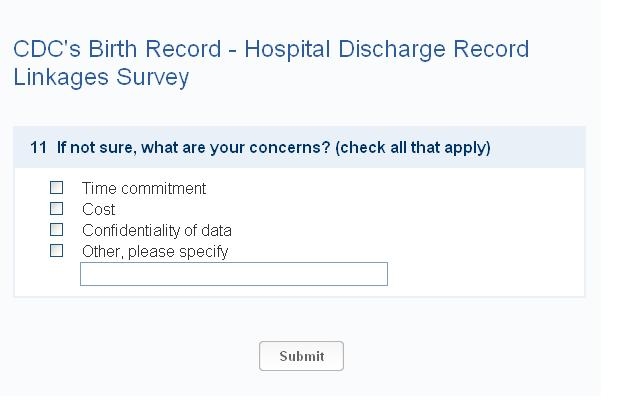
Task: Click the 'Time commitment' label text
Action: pyautogui.click(x=143, y=188)
